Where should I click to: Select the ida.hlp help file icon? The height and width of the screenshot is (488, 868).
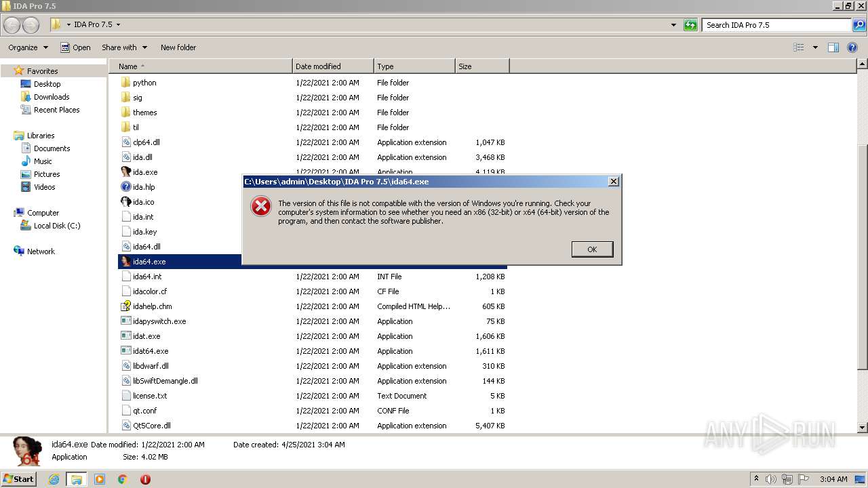(x=125, y=187)
